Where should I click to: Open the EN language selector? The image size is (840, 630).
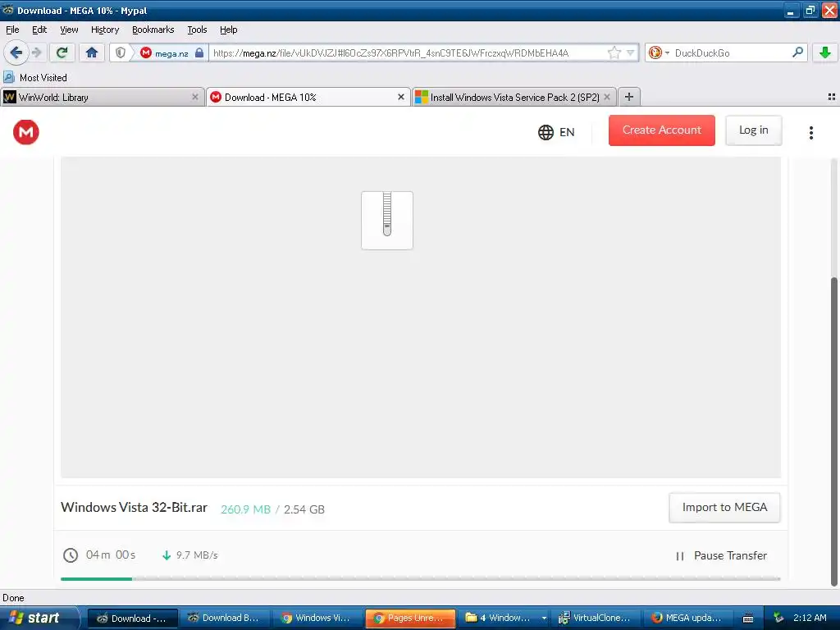coord(556,132)
